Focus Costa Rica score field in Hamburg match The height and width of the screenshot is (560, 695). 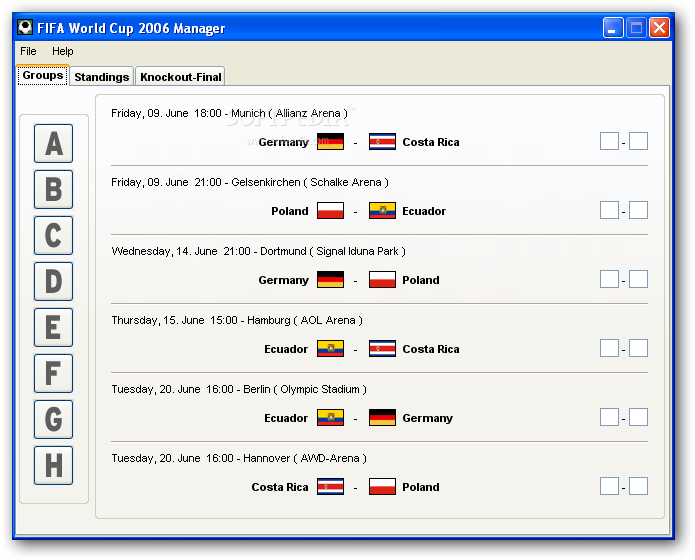(638, 348)
